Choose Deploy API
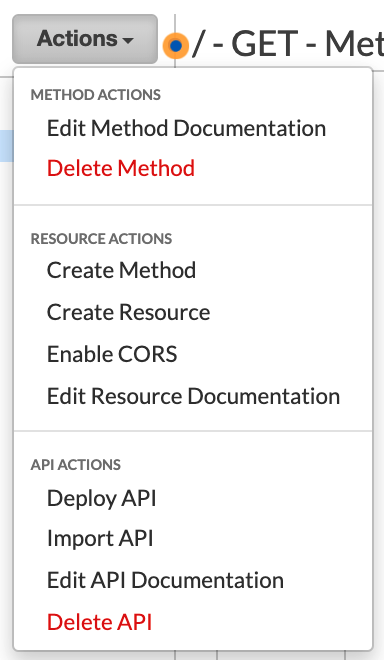384x660 pixels. coord(101,498)
